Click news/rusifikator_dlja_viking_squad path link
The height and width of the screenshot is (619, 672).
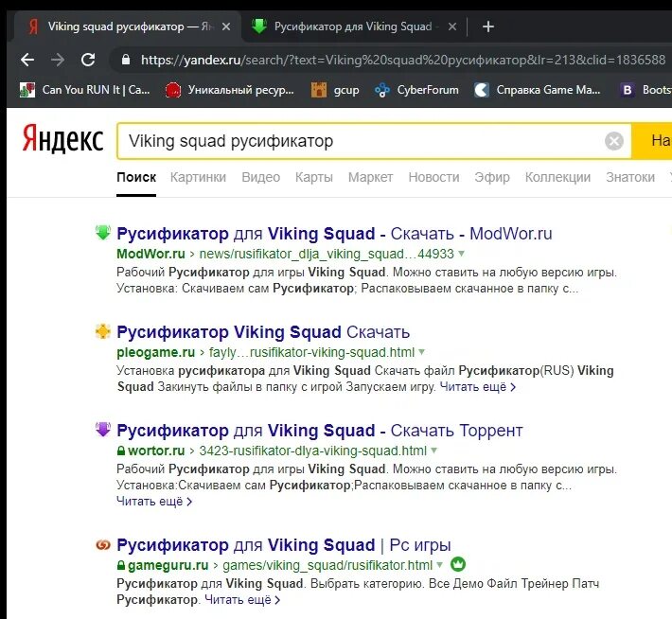click(327, 254)
